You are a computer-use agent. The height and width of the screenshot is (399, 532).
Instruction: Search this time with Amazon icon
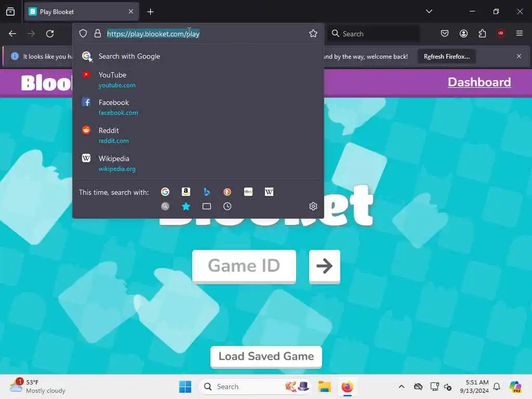coord(186,192)
